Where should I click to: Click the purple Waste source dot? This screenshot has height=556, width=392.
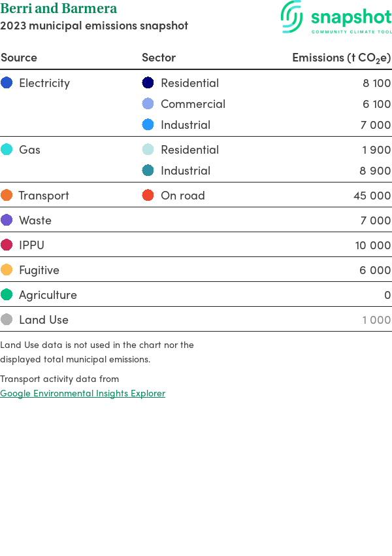point(7,220)
